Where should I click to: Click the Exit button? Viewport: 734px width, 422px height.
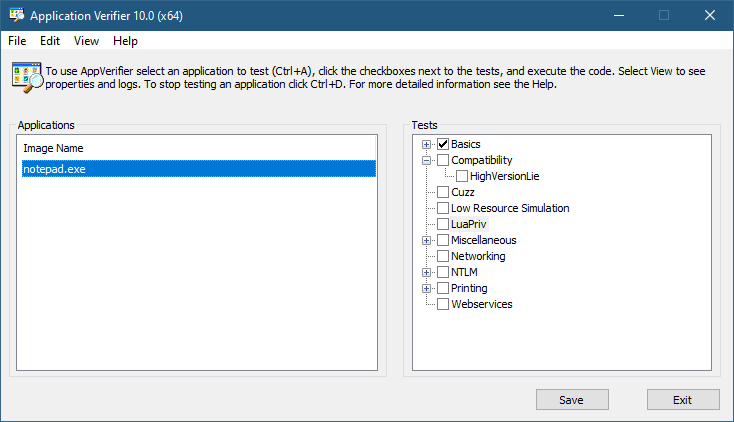point(683,400)
